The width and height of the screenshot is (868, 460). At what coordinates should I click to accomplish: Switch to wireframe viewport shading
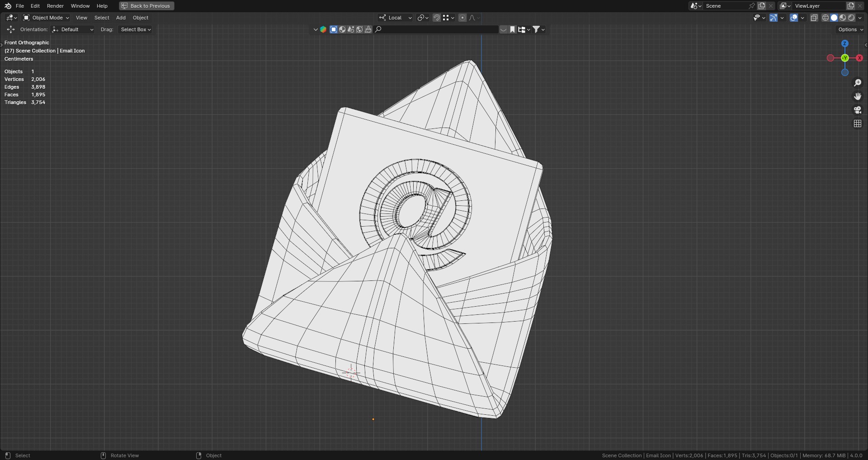point(826,18)
